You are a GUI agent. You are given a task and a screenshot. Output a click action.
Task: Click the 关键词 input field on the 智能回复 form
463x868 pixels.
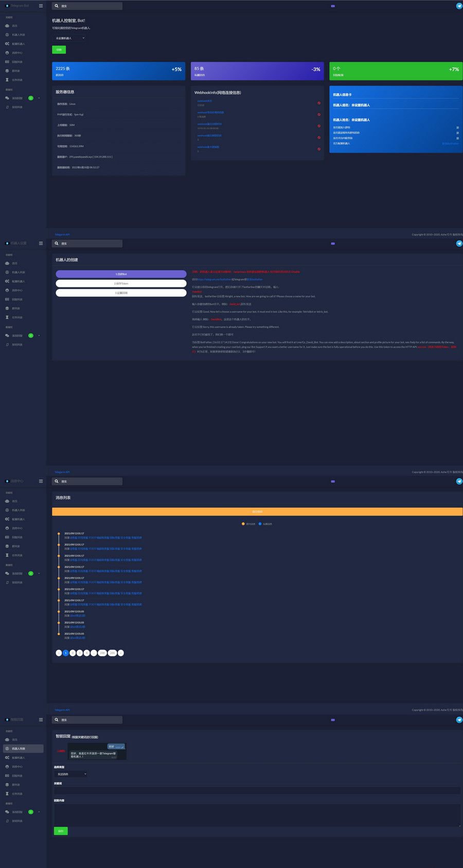pyautogui.click(x=257, y=791)
